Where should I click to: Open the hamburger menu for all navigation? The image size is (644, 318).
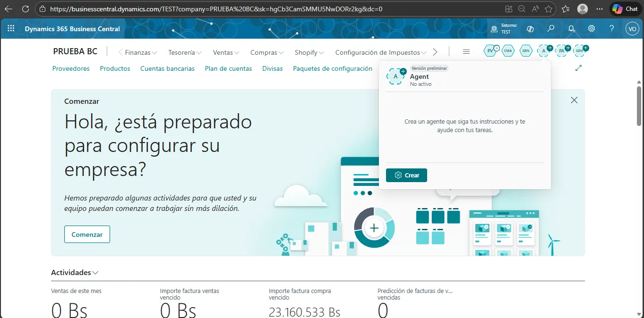pyautogui.click(x=466, y=52)
